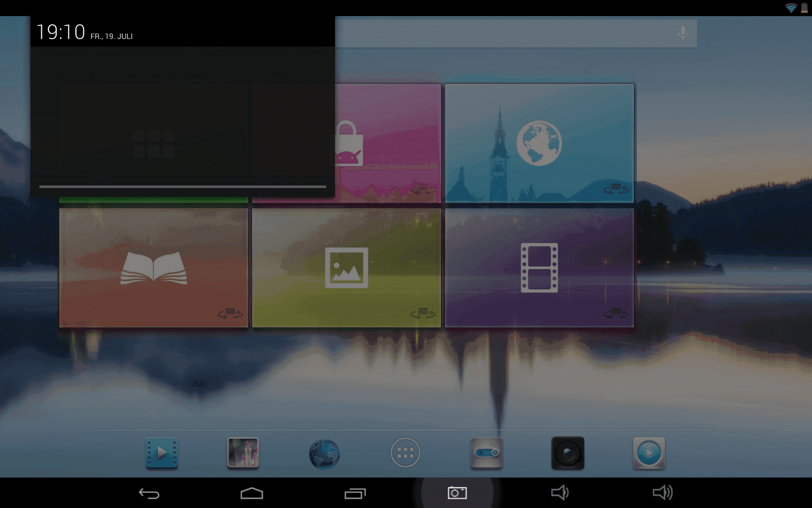Open the all apps drawer
The image size is (812, 508).
click(x=405, y=453)
